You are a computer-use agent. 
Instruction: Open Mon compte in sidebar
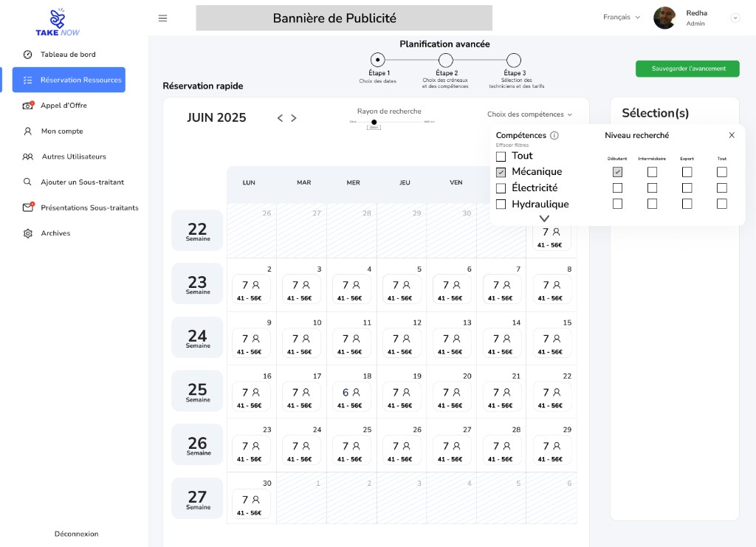[x=61, y=131]
